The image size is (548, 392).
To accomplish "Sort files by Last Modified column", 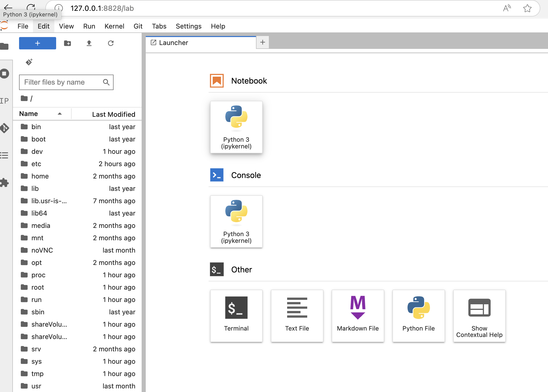I will click(x=106, y=114).
